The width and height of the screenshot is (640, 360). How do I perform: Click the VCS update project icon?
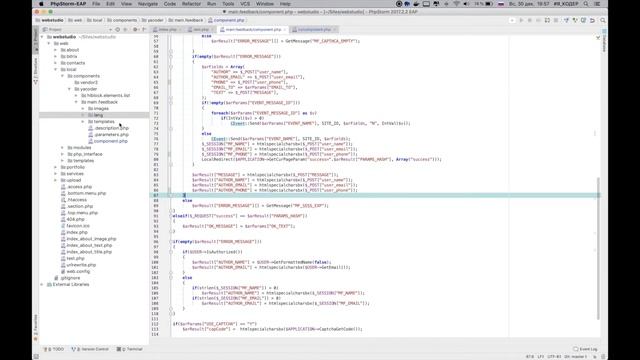click(566, 20)
